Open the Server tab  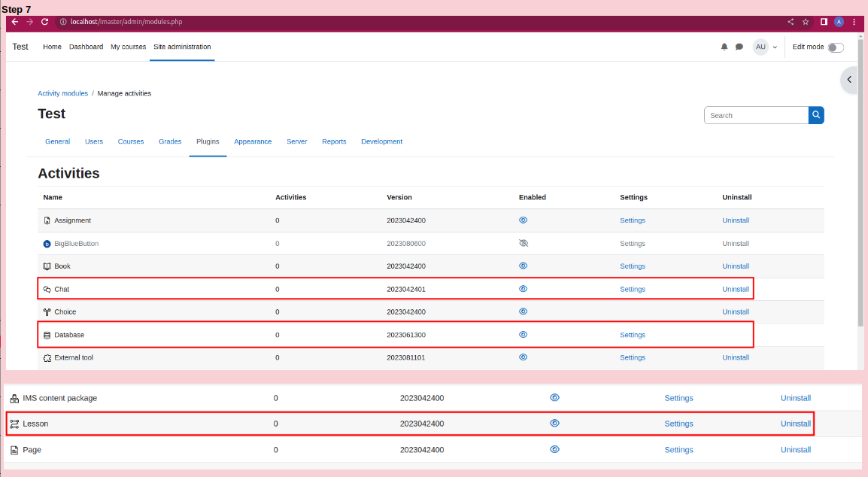(296, 142)
